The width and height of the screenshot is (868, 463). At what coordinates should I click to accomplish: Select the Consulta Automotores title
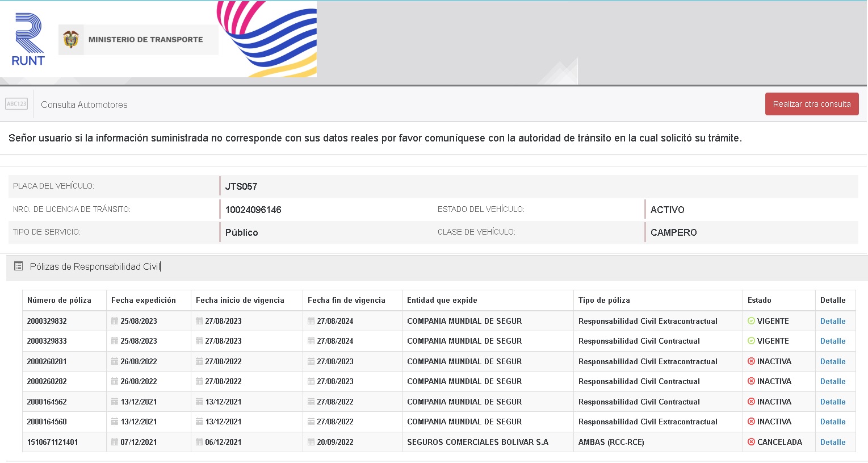[x=84, y=105]
